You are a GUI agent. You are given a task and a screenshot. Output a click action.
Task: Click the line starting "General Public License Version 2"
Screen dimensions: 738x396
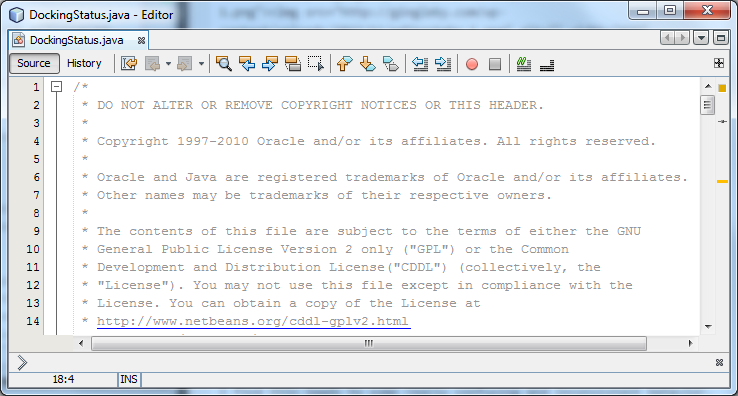[x=325, y=249]
